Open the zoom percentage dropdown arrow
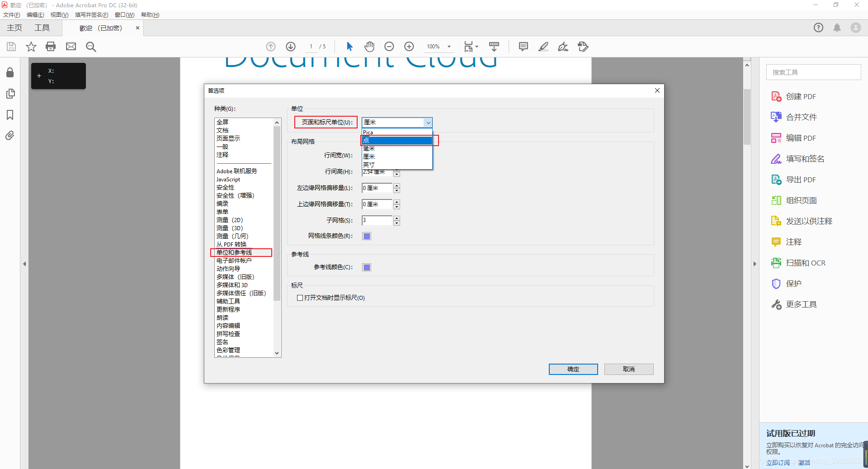Viewport: 868px width, 469px height. click(x=449, y=47)
